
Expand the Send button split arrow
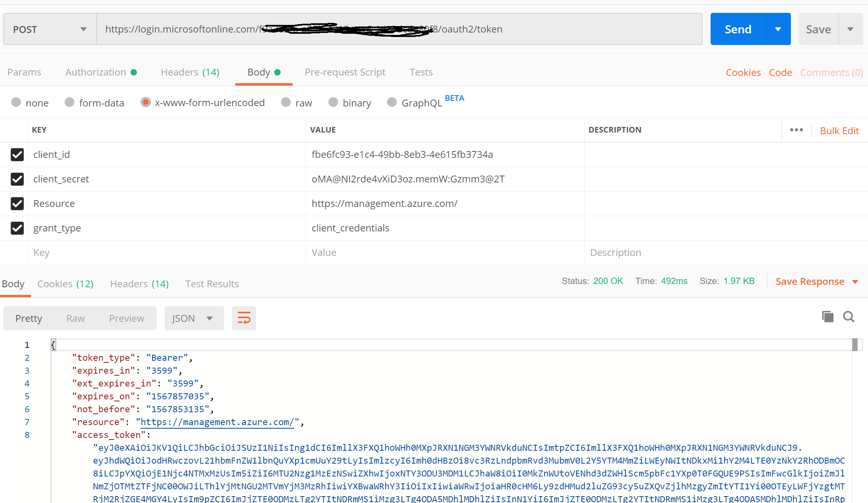click(x=778, y=29)
